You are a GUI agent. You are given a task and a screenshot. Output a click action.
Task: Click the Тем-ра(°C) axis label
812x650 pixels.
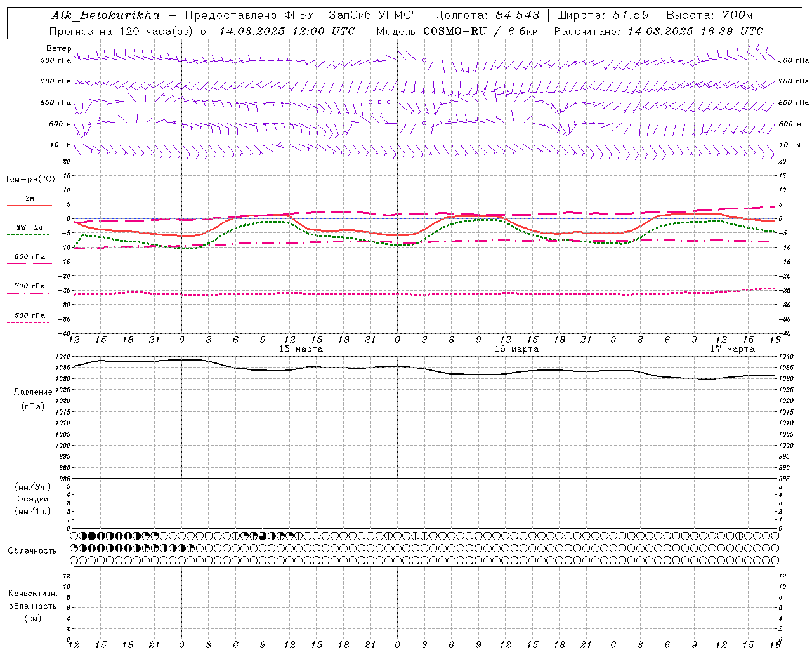30,180
